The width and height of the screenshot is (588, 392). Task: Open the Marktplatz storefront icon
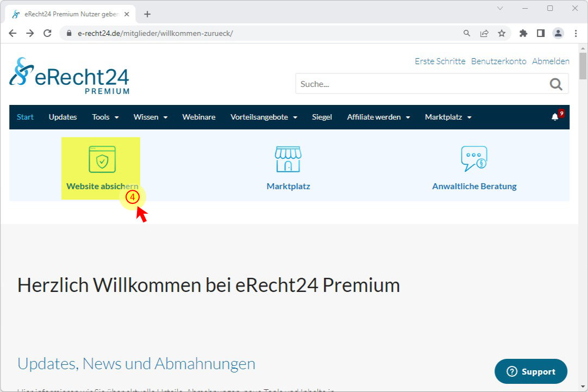coord(288,159)
